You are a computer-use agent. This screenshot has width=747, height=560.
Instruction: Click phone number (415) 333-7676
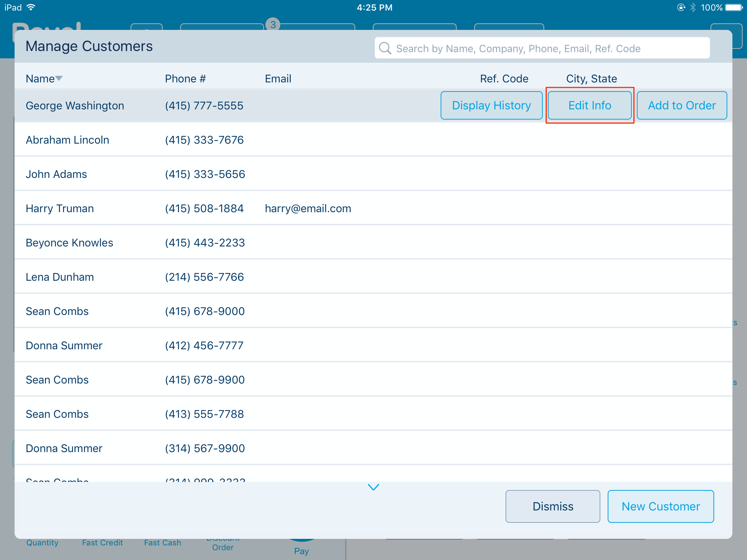click(x=204, y=140)
